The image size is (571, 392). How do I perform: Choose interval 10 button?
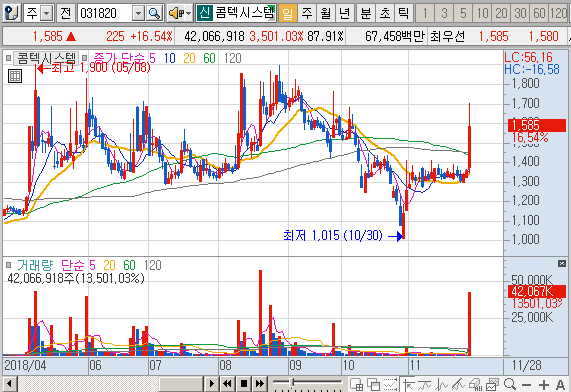pyautogui.click(x=482, y=14)
